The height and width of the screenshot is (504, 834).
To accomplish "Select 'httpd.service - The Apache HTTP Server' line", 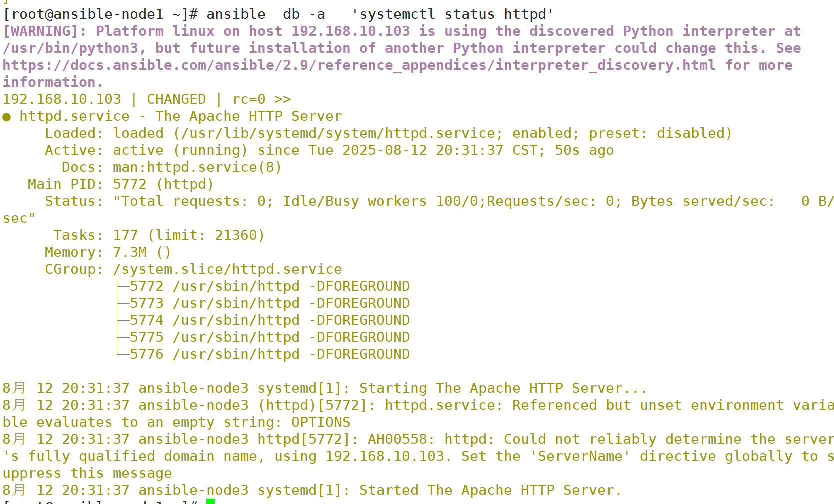I will [181, 116].
